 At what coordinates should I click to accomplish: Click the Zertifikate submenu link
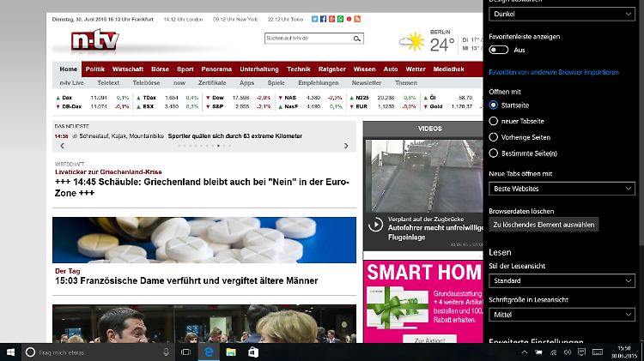212,83
